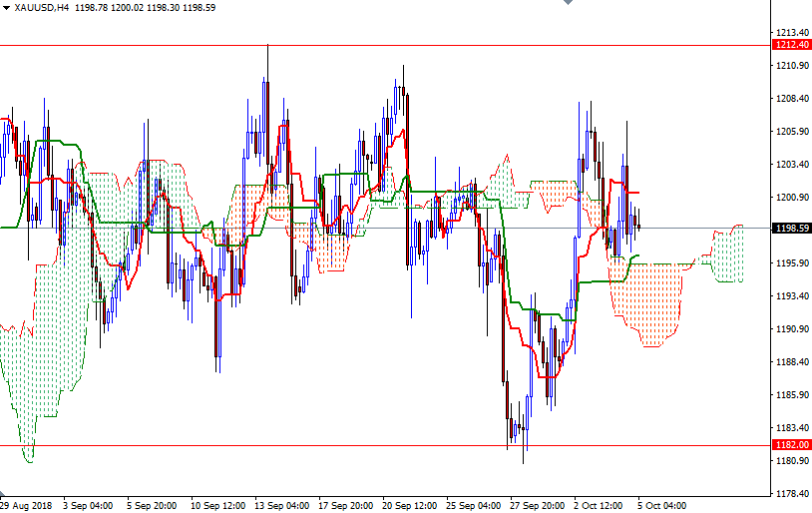Select the upper horizontal line at 1212.40

pyautogui.click(x=399, y=45)
